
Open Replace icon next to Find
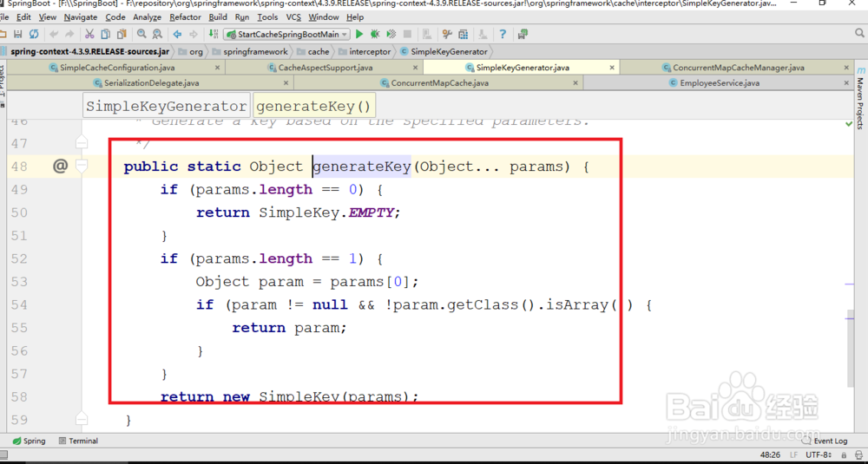point(157,35)
